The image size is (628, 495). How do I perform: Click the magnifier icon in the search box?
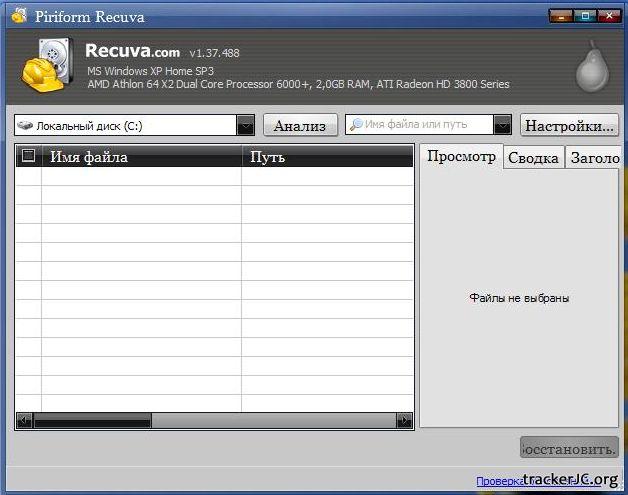[x=355, y=125]
